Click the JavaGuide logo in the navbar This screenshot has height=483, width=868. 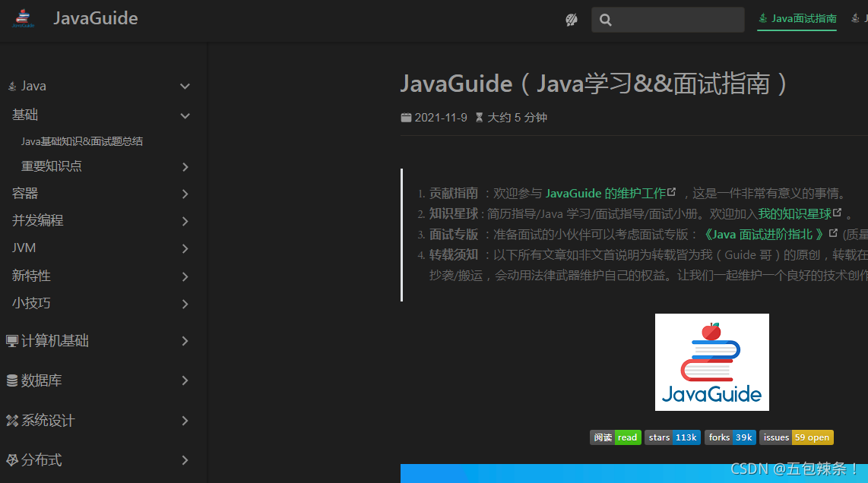point(24,18)
